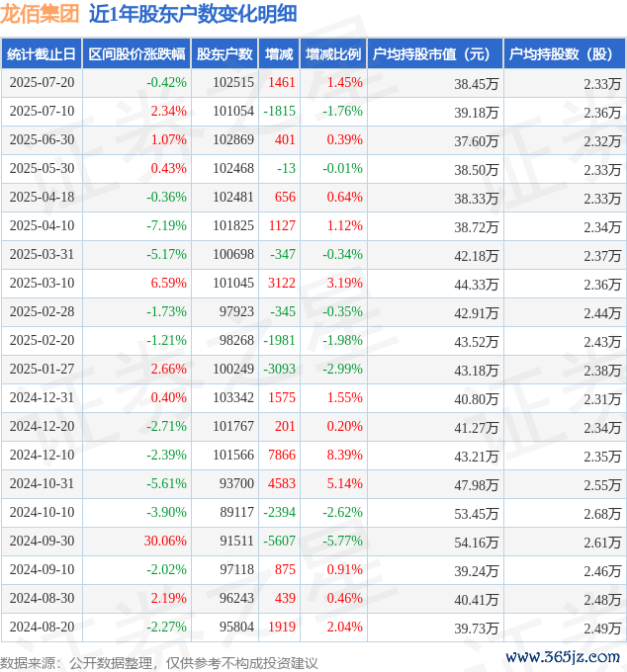Click shareholder count 89117
This screenshot has width=627, height=672.
236,512
